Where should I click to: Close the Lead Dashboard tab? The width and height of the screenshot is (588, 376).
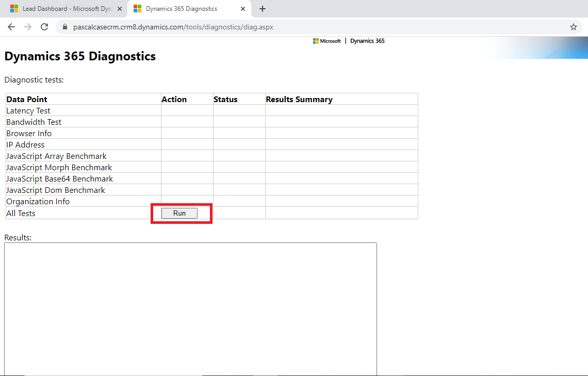pos(120,9)
